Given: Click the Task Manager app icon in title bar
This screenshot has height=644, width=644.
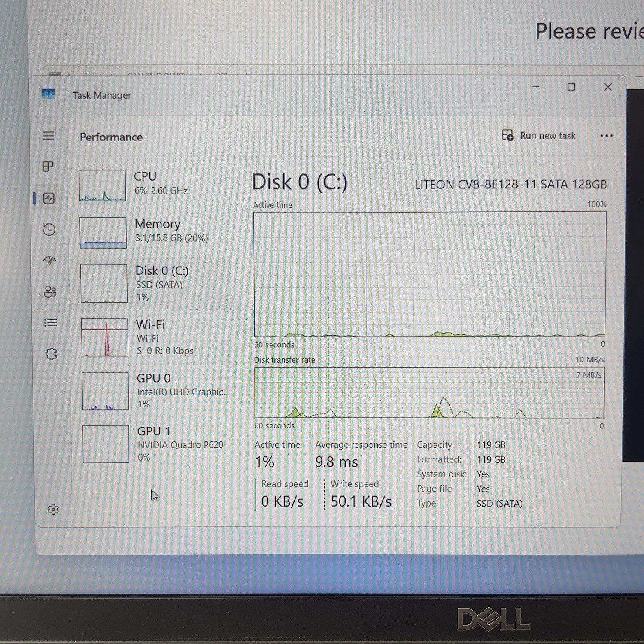Looking at the screenshot, I should 48,94.
